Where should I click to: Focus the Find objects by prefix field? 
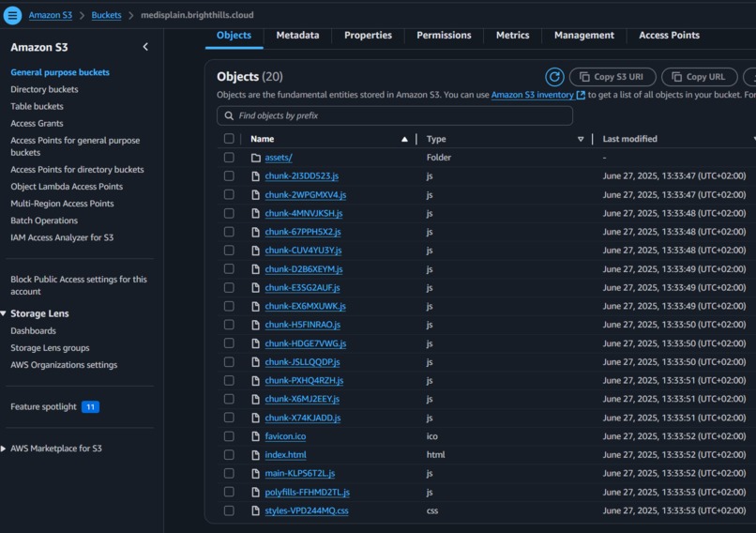(394, 115)
